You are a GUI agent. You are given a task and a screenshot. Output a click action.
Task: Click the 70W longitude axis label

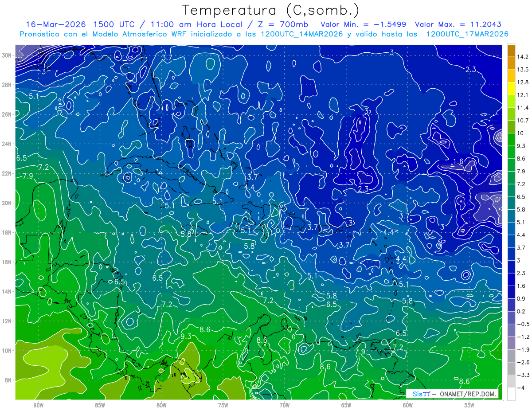point(285,405)
